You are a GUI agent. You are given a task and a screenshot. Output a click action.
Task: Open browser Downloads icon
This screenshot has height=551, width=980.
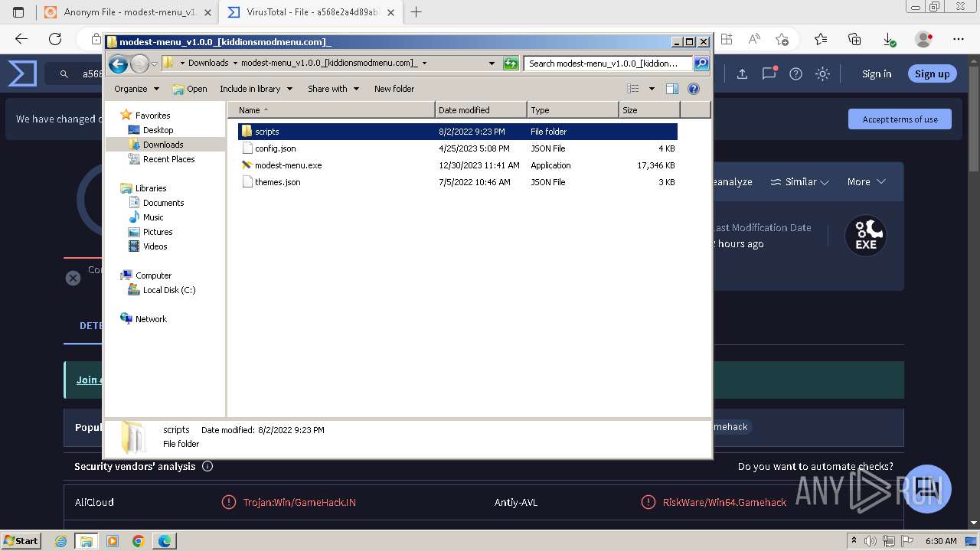[x=889, y=39]
